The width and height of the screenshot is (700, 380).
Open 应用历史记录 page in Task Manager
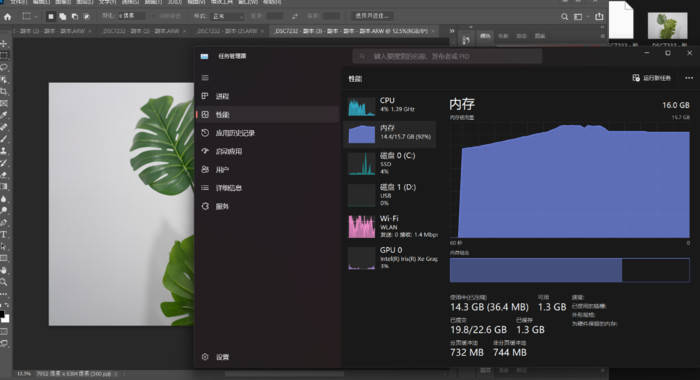pos(268,133)
